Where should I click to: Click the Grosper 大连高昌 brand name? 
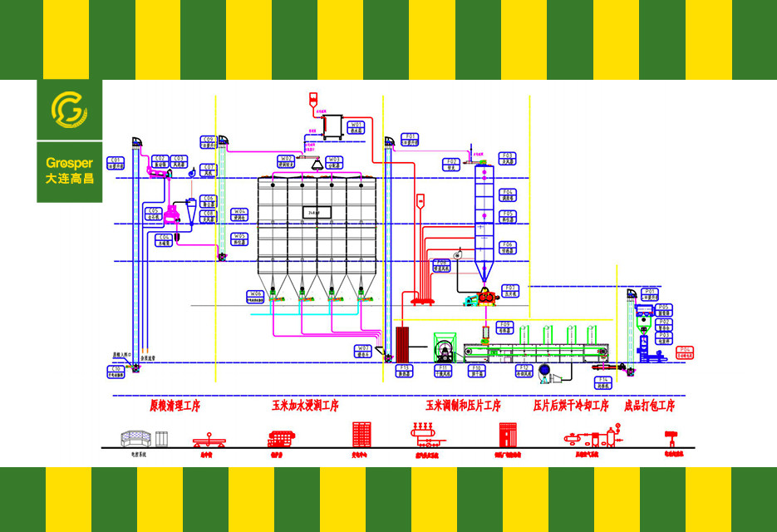69,170
